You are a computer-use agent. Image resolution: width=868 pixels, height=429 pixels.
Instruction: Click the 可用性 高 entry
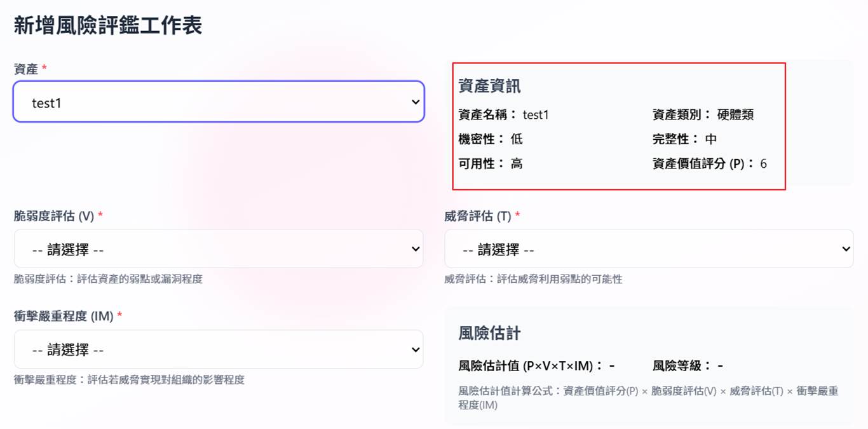(x=491, y=163)
